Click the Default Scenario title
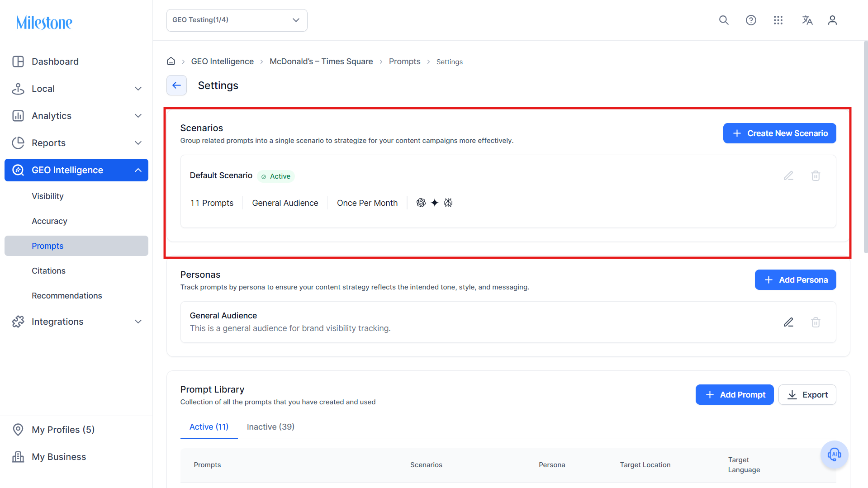Screen dimensions: 868x488 point(221,175)
